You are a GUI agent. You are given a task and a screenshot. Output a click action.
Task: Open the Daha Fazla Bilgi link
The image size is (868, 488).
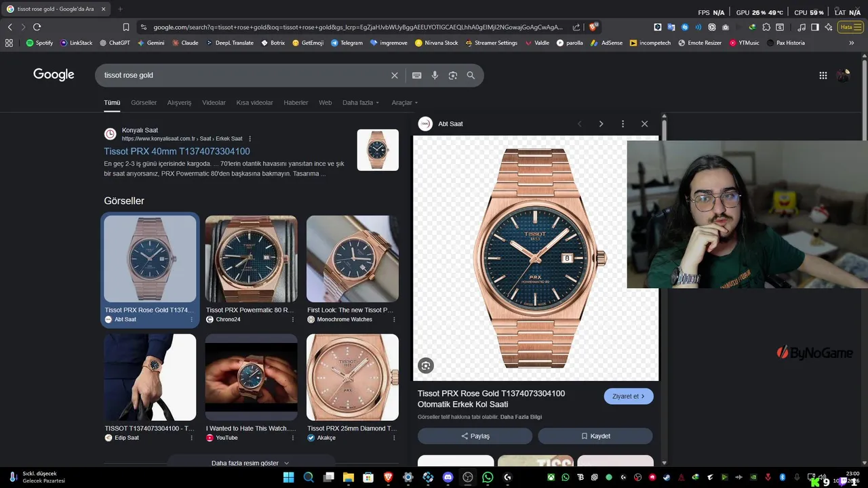tap(521, 417)
